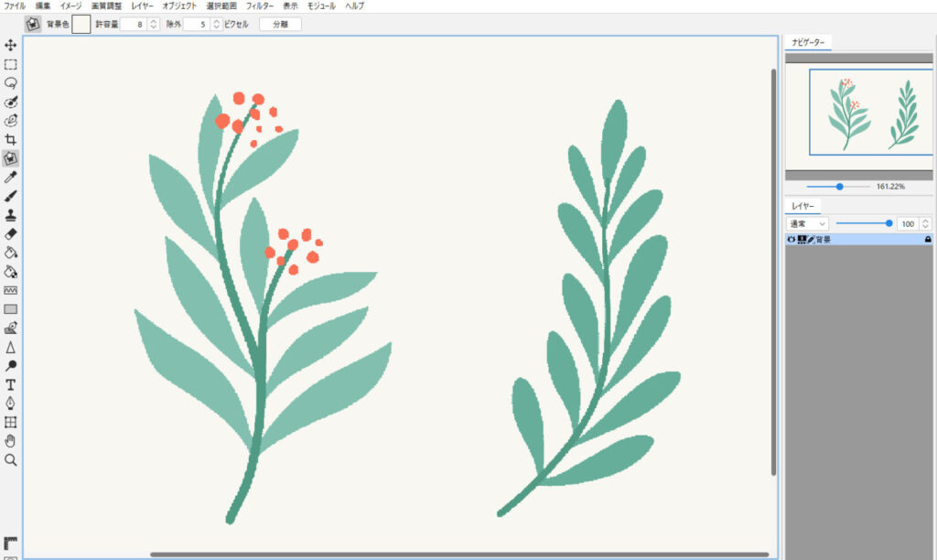The width and height of the screenshot is (937, 560).
Task: Select the Zoom magnifier tool
Action: point(11,459)
